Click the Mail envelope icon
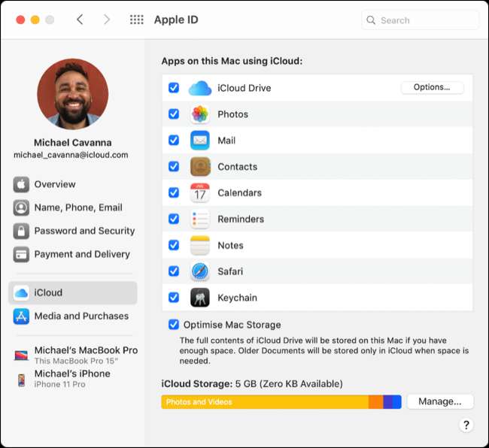The height and width of the screenshot is (448, 489). (199, 141)
